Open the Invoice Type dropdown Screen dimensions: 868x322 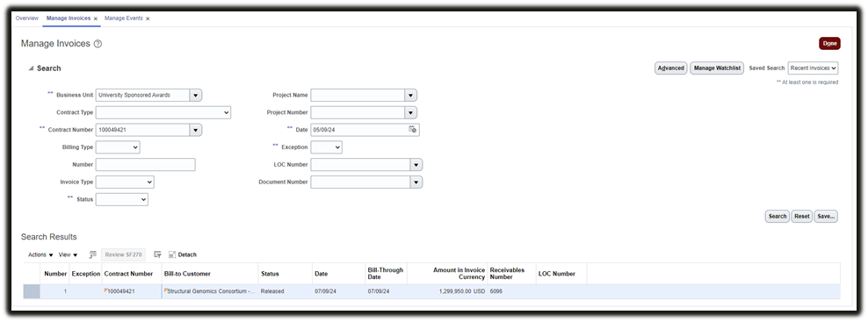(125, 182)
